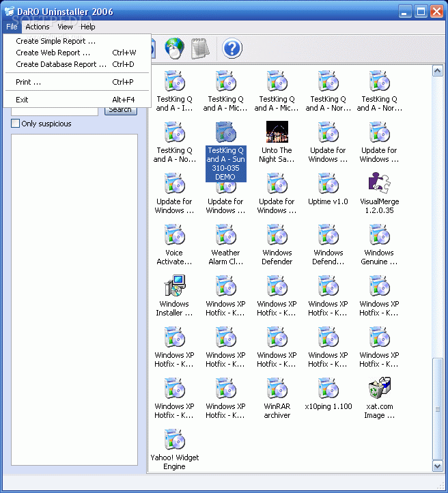Select the Windows Installer ... icon

pos(174,285)
